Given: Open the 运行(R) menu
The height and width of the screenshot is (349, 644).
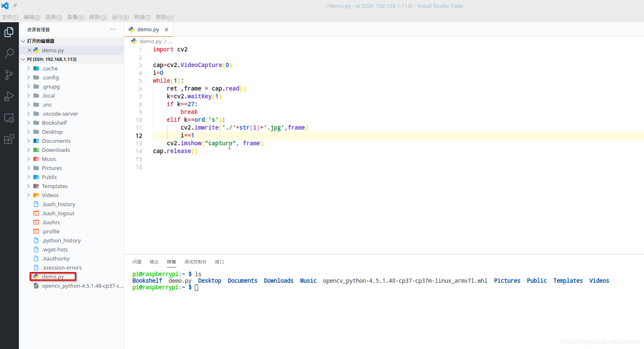Looking at the screenshot, I should pos(120,17).
